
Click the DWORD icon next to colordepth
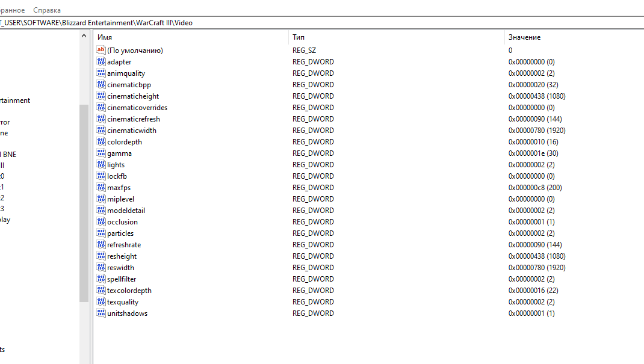[101, 141]
